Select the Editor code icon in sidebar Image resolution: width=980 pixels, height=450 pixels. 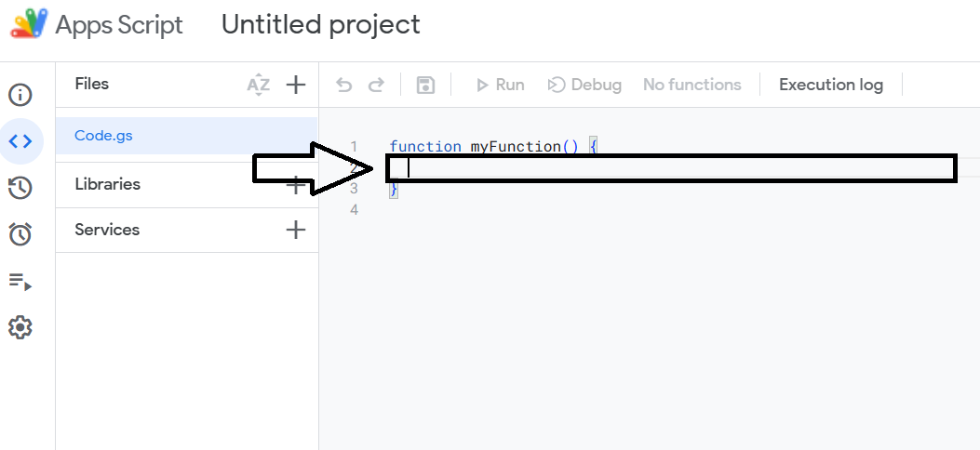20,141
